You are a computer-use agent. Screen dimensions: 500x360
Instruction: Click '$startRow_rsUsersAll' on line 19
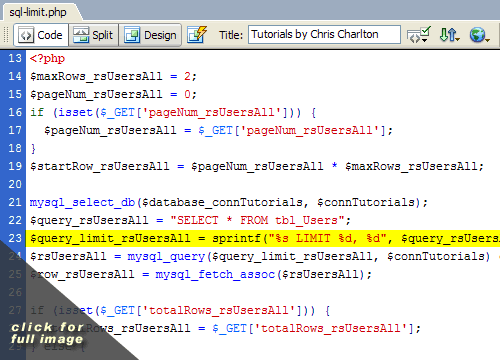point(100,166)
